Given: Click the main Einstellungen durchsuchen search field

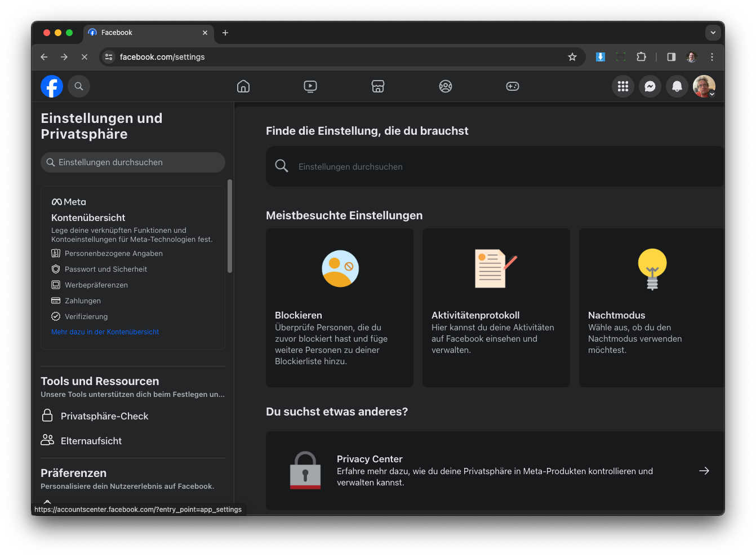Looking at the screenshot, I should (496, 167).
